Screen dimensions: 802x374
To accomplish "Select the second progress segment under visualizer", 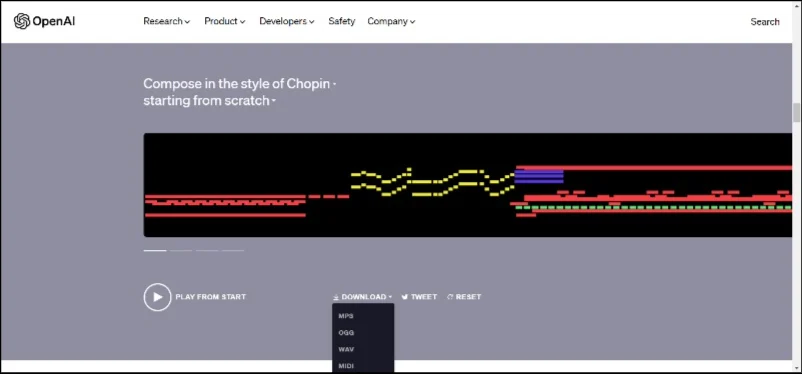I will coord(181,251).
